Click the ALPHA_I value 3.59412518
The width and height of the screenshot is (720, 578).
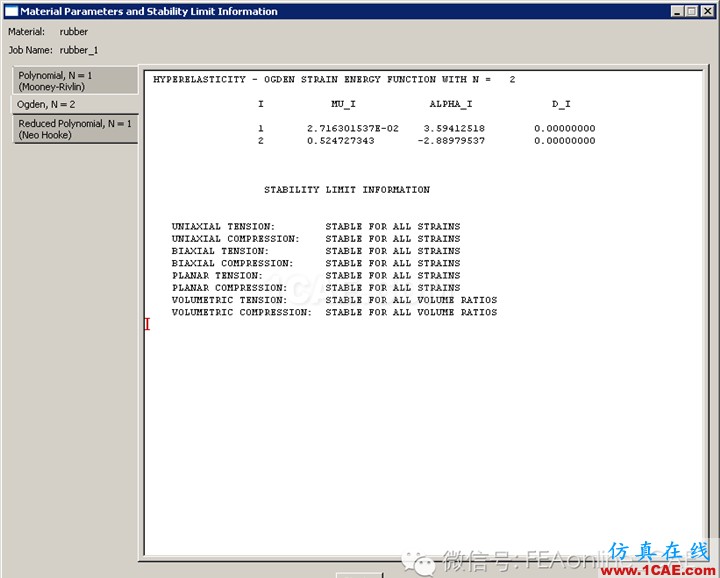[x=454, y=129]
